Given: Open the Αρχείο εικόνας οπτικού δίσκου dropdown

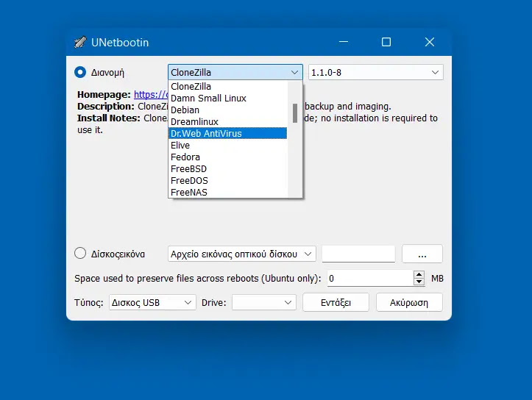Looking at the screenshot, I should pyautogui.click(x=242, y=254).
